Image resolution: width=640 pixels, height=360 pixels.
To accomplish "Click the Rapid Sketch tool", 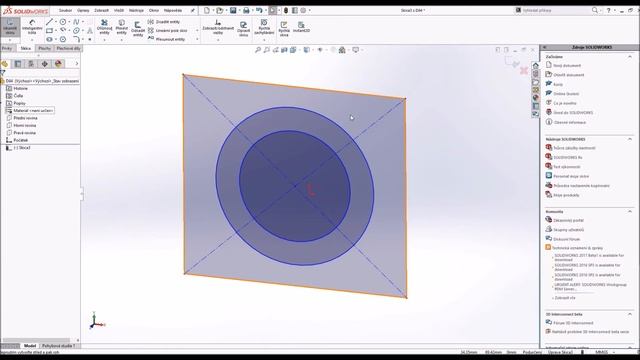I will click(284, 29).
